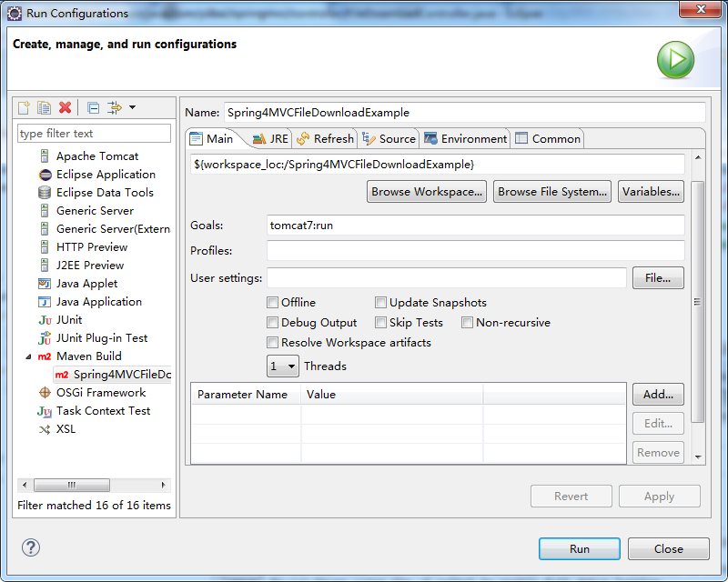Click the Browse File System... button

(552, 192)
